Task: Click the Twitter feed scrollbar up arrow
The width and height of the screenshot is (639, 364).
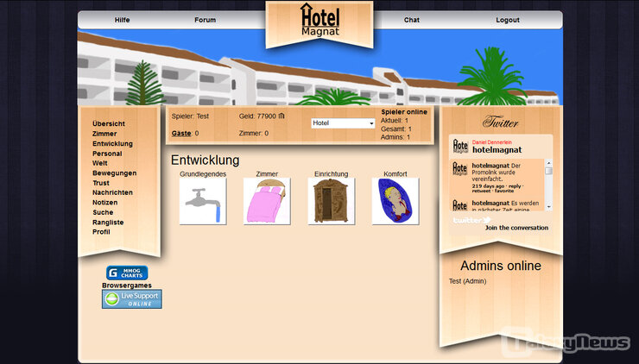Action: (548, 163)
